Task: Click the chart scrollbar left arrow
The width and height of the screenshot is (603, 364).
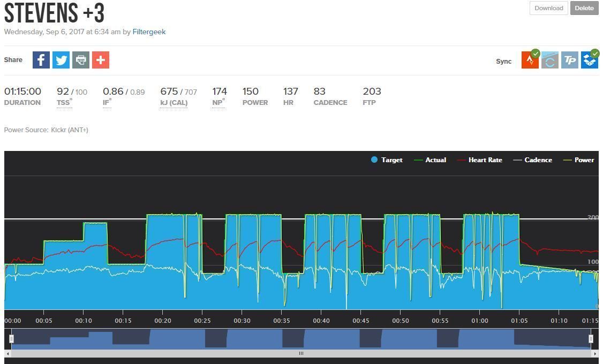Action: click(7, 353)
